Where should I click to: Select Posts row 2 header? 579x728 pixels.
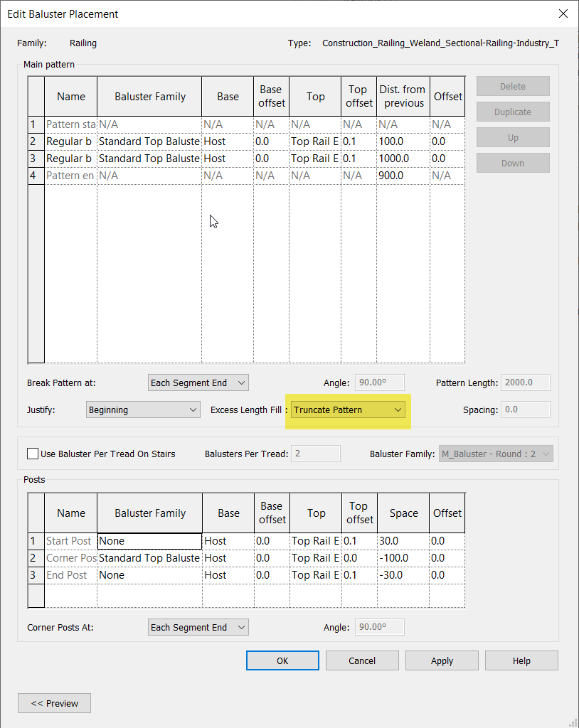(36, 558)
